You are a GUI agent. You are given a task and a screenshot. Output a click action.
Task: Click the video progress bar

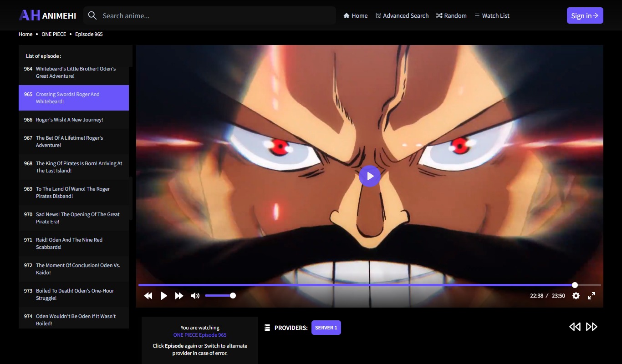tap(370, 285)
